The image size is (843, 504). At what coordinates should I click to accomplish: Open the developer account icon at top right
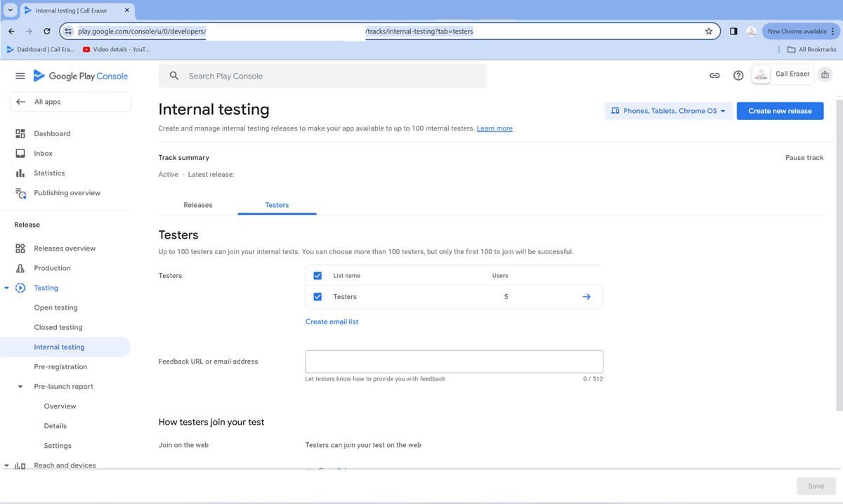[825, 75]
